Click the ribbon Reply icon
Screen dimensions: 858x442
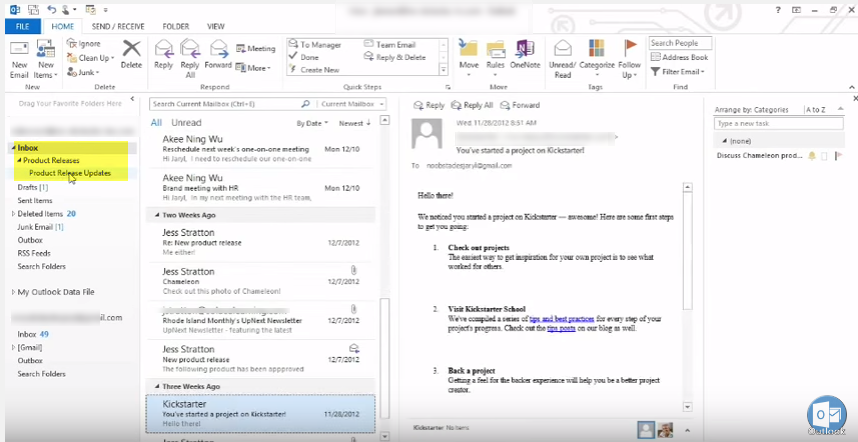point(163,55)
